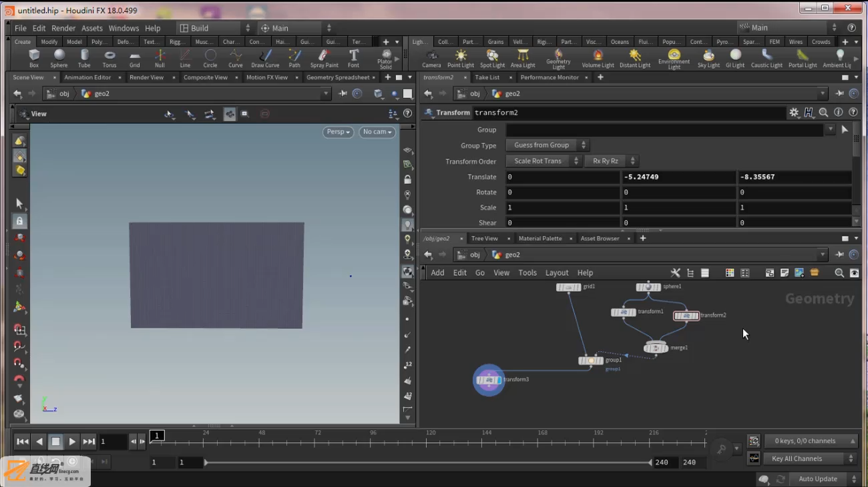
Task: Open the Scale Rot Trans order dropdown
Action: point(544,161)
